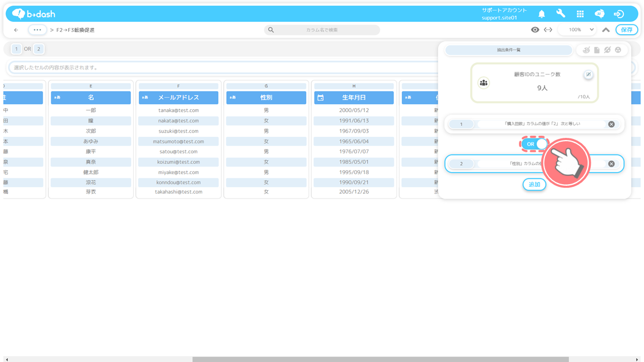The height and width of the screenshot is (362, 644).
Task: Click the scrollbar right arrow
Action: 637,359
